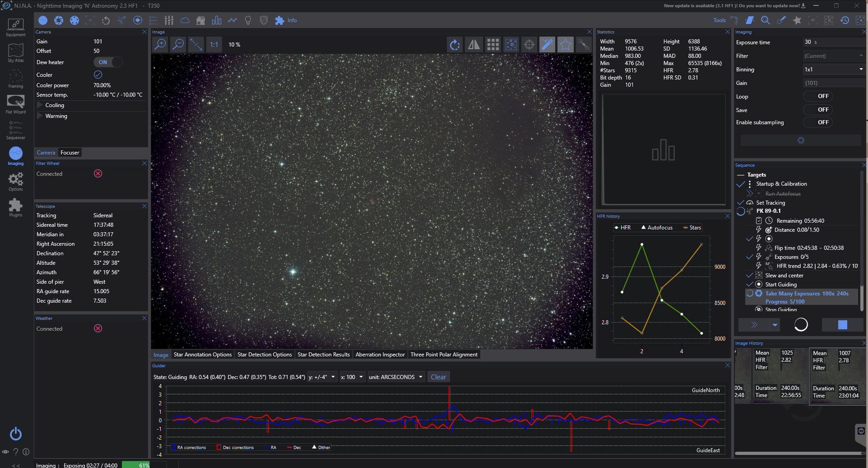Screen dimensions: 868x468
Task: Click the star detection icon
Action: [x=565, y=44]
